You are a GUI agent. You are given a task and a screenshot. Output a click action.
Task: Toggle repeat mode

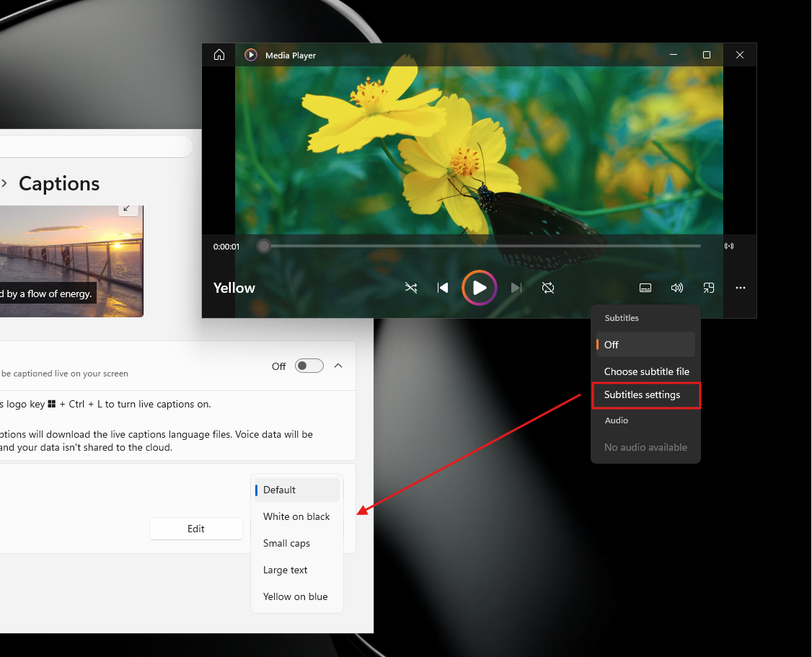[548, 288]
